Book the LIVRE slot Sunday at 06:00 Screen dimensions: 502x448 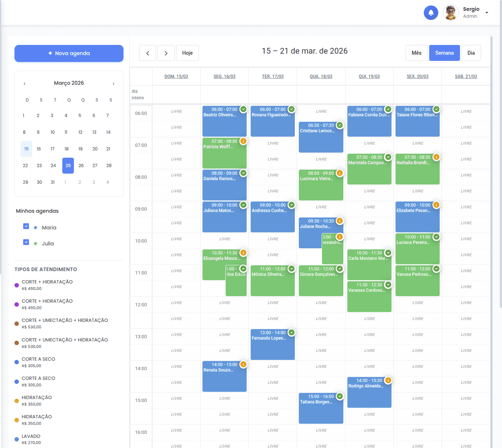[x=176, y=112]
